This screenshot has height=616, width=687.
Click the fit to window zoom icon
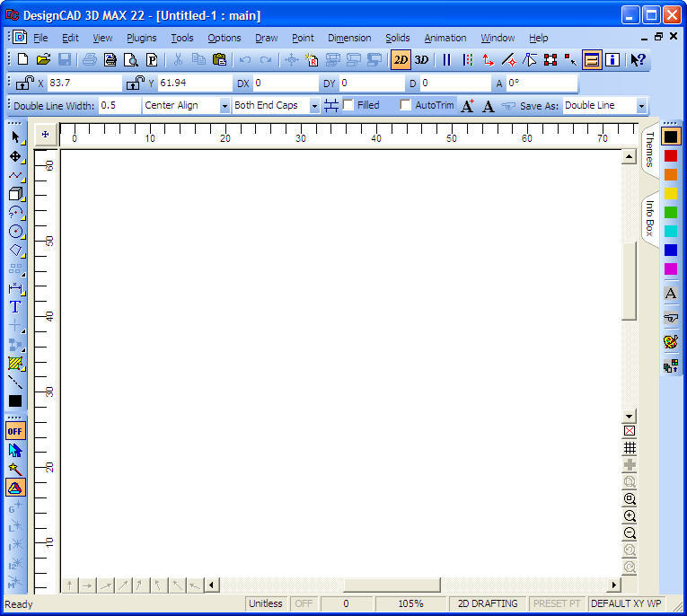coord(630,498)
